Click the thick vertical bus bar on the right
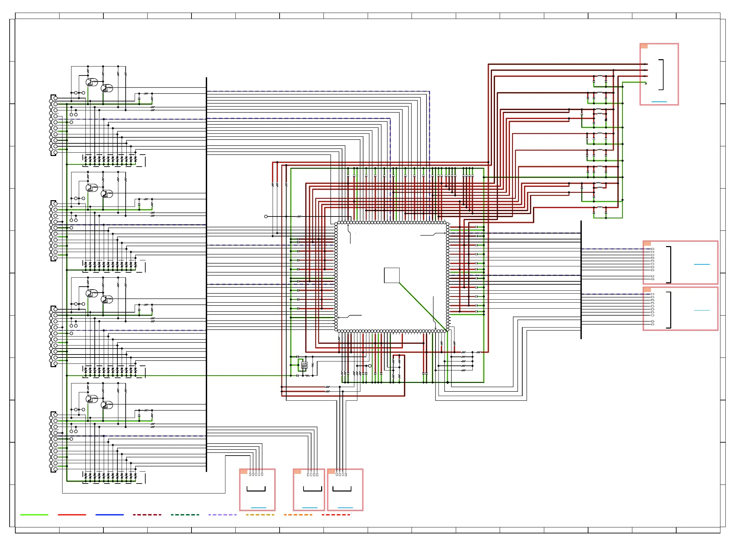This screenshot has height=560, width=754. 581,280
